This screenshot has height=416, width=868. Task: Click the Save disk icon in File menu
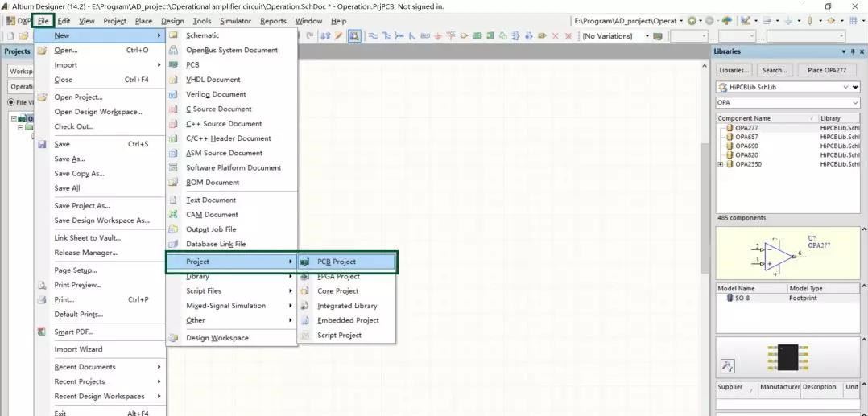[42, 144]
